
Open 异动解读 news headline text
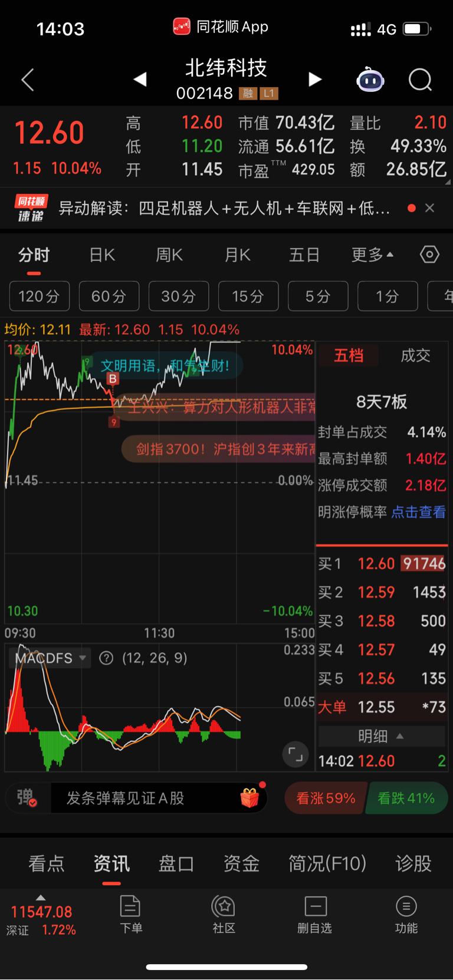click(x=224, y=208)
